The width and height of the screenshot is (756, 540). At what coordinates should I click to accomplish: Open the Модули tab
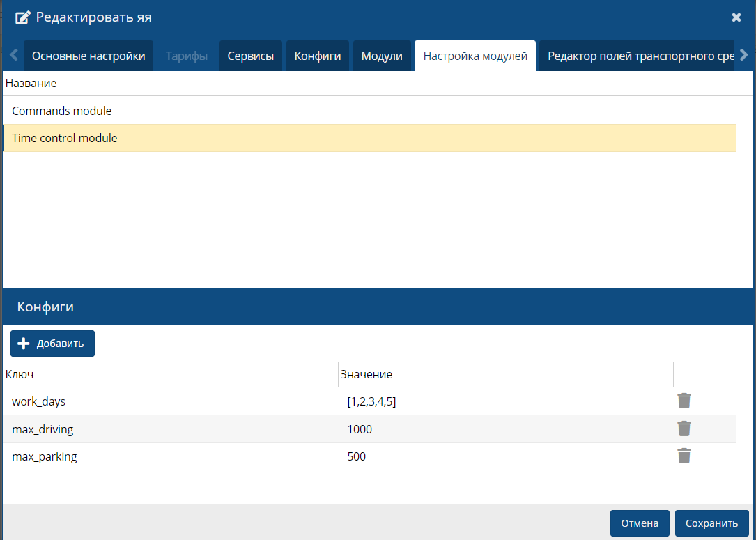382,56
